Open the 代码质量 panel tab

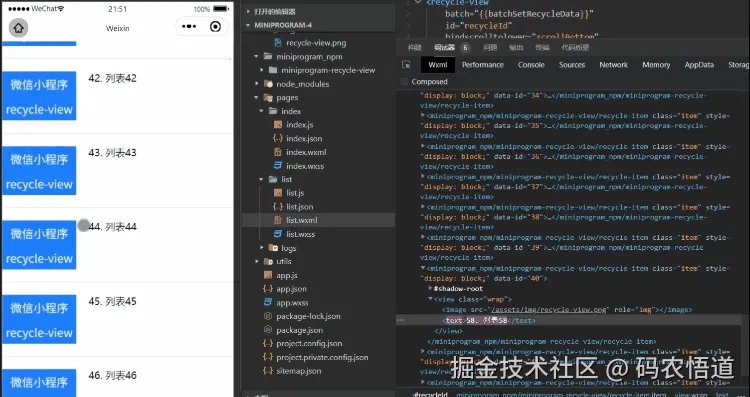(575, 47)
